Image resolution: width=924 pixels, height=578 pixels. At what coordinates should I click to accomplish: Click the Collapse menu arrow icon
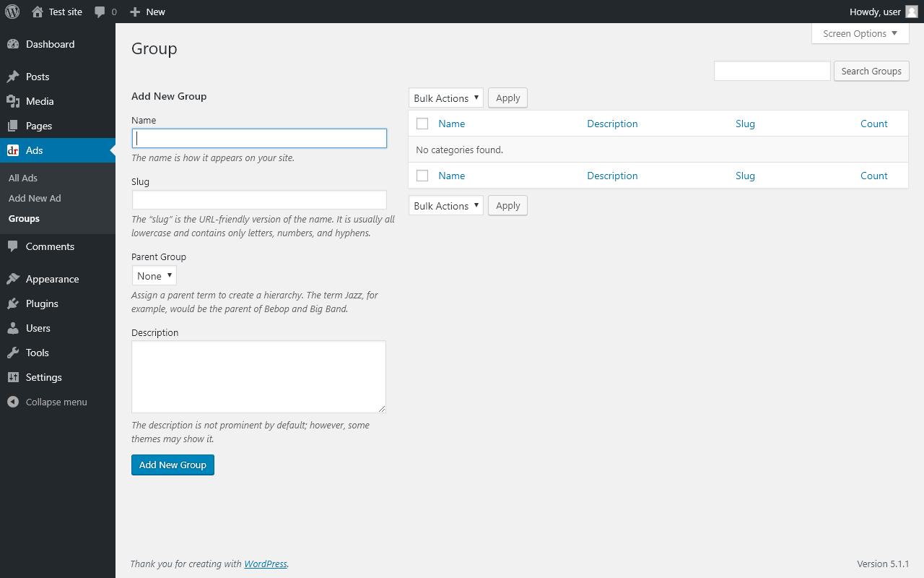pyautogui.click(x=13, y=402)
